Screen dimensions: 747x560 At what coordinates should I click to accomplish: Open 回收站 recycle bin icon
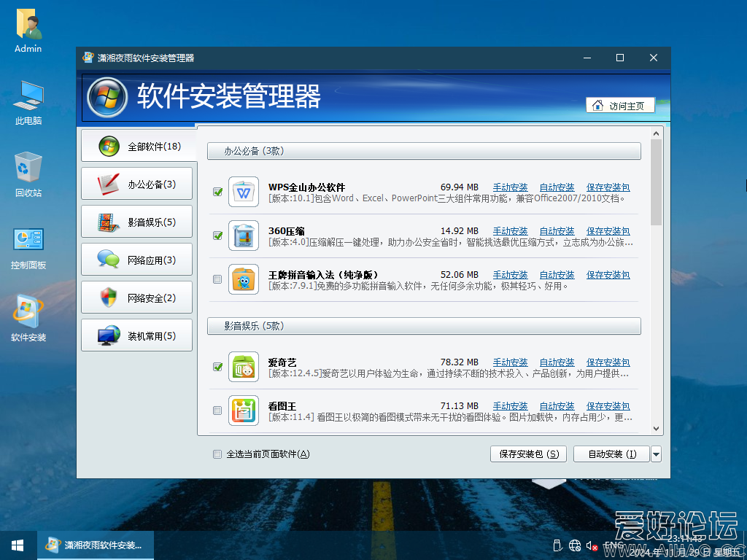pos(28,175)
